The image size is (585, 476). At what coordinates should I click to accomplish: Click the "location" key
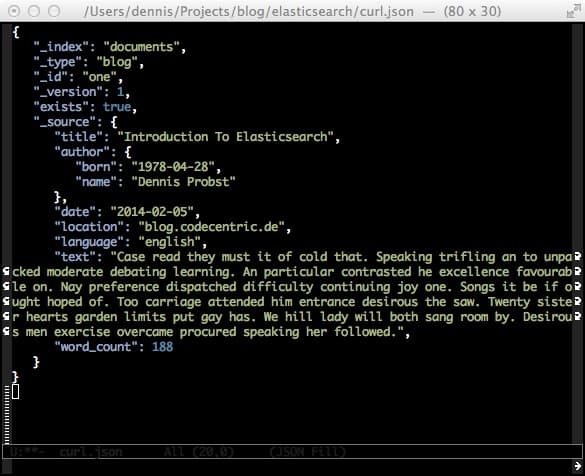pyautogui.click(x=89, y=227)
